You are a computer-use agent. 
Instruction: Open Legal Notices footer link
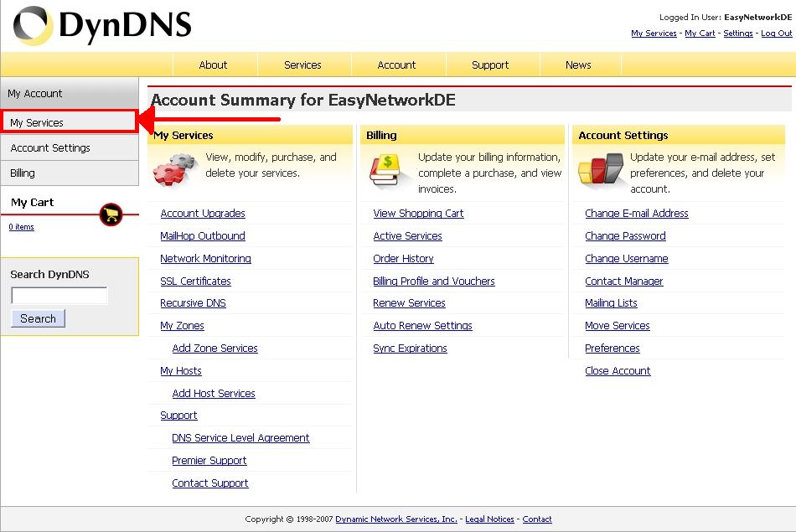(489, 519)
